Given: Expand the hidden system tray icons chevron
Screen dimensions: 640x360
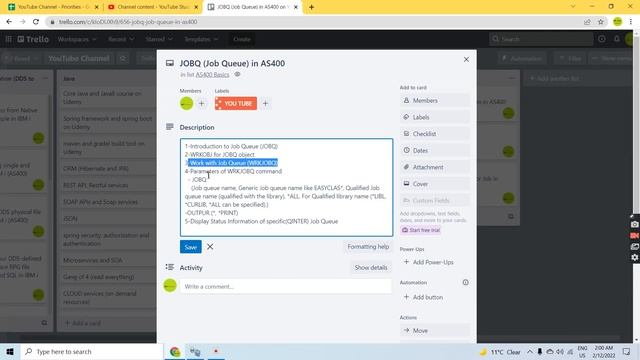Looking at the screenshot, I should pos(529,352).
